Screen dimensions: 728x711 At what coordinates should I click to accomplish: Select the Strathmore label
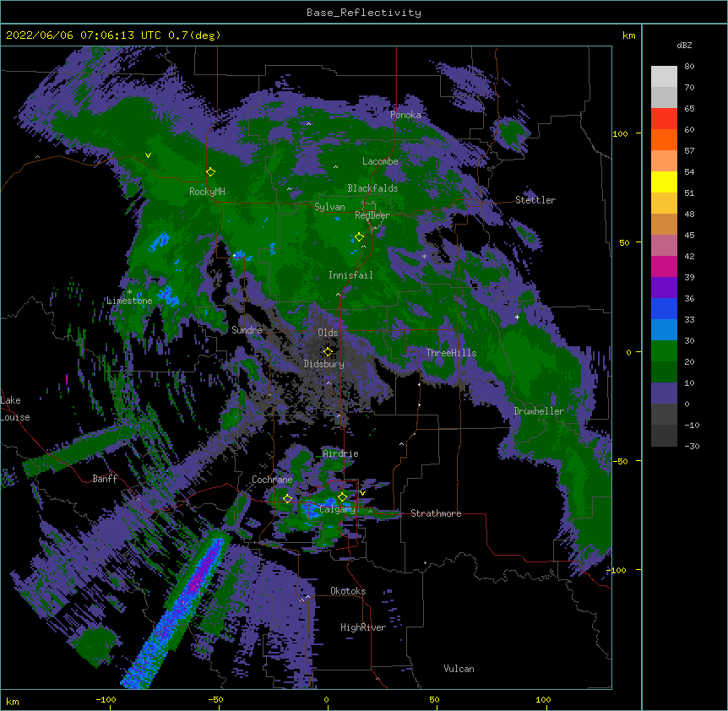coord(436,513)
